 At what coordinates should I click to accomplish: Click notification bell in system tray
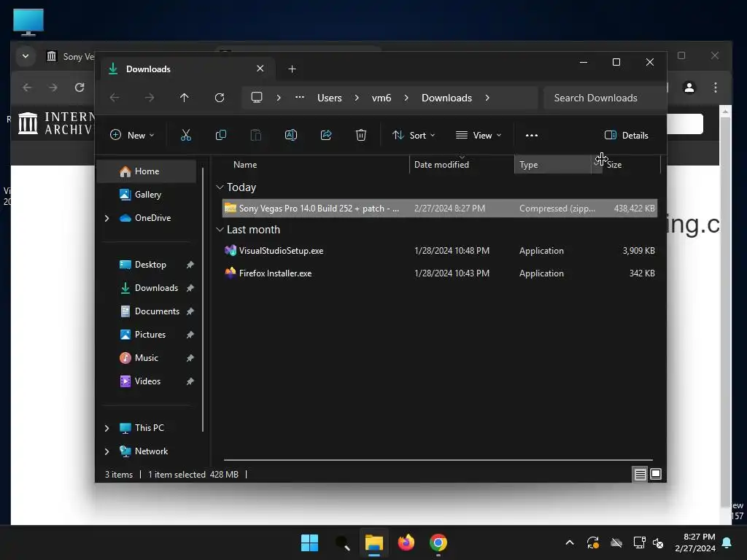pos(727,542)
